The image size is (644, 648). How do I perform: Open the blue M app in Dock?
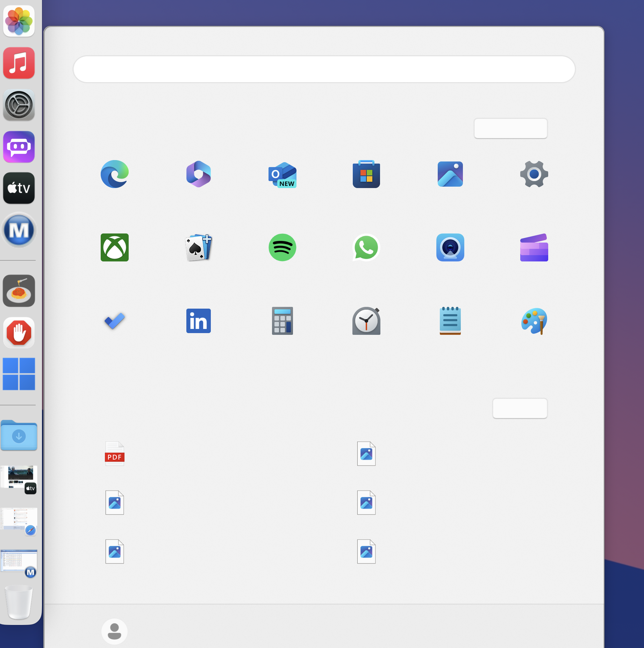(19, 230)
